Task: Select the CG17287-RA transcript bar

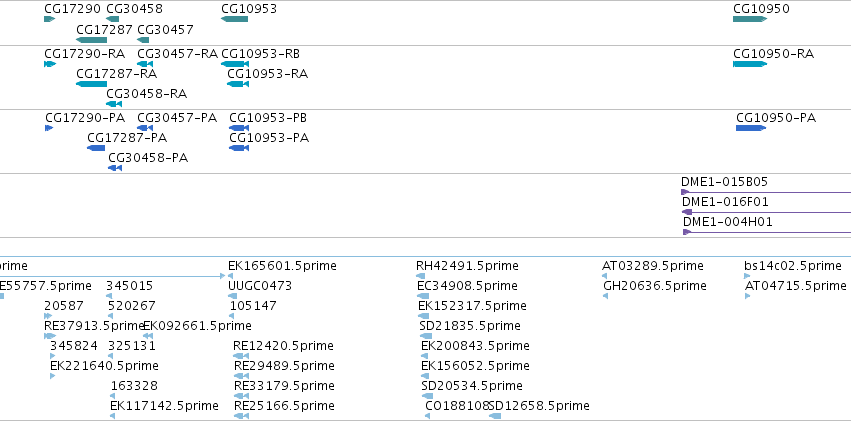Action: coord(92,84)
